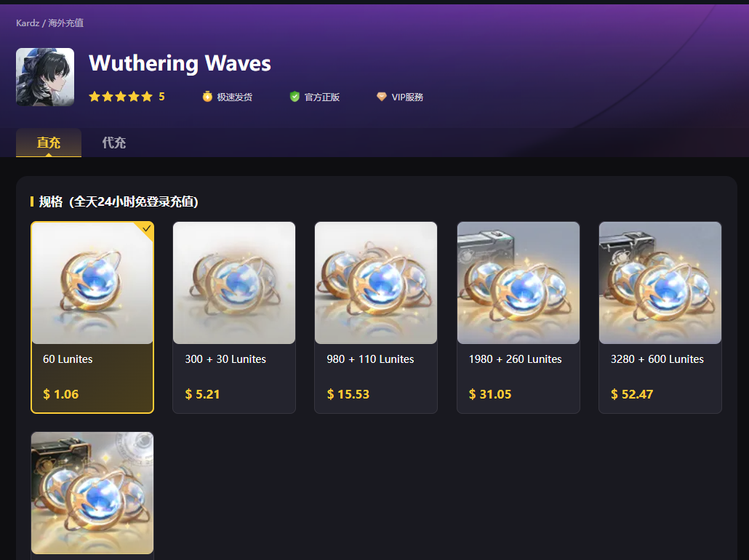Viewport: 749px width, 560px height.
Task: Click the partially visible sixth Lunites pack image
Action: (92, 493)
